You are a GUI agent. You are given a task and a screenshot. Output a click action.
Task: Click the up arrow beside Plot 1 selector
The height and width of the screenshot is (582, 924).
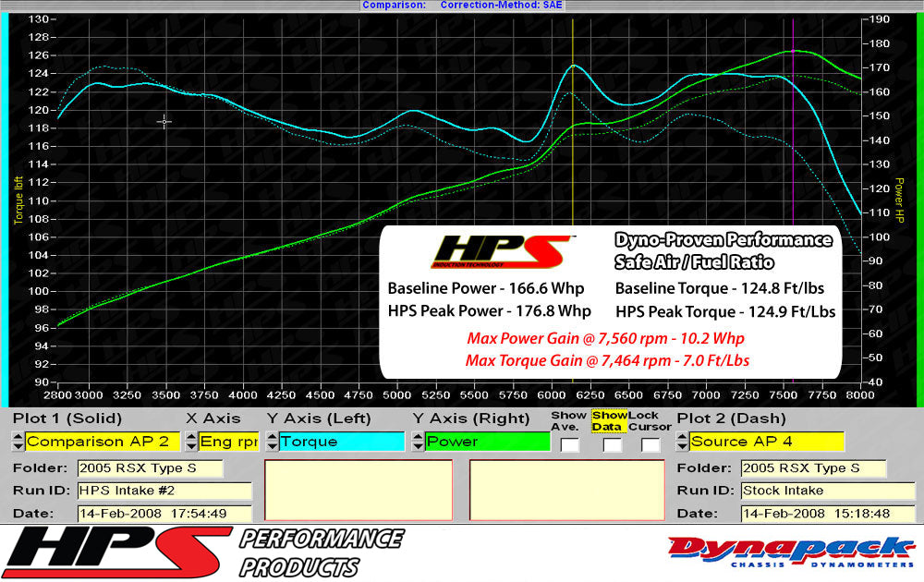[17, 437]
